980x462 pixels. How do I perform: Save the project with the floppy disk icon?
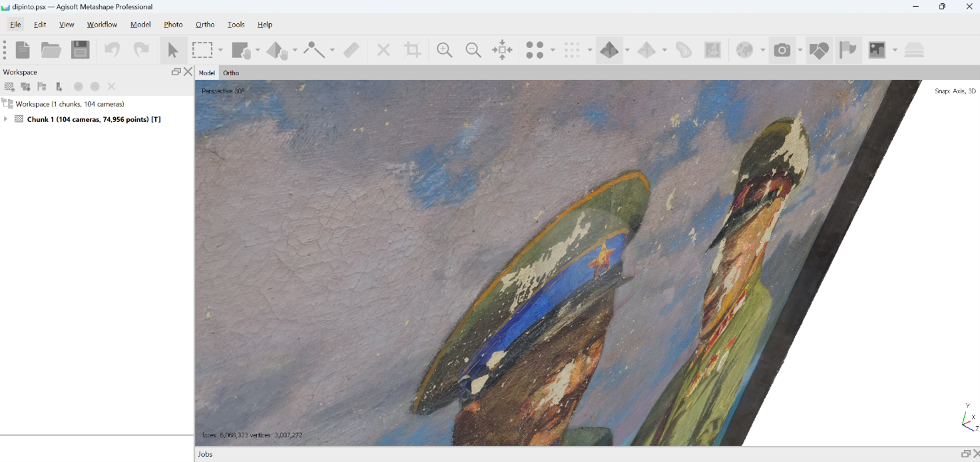81,50
